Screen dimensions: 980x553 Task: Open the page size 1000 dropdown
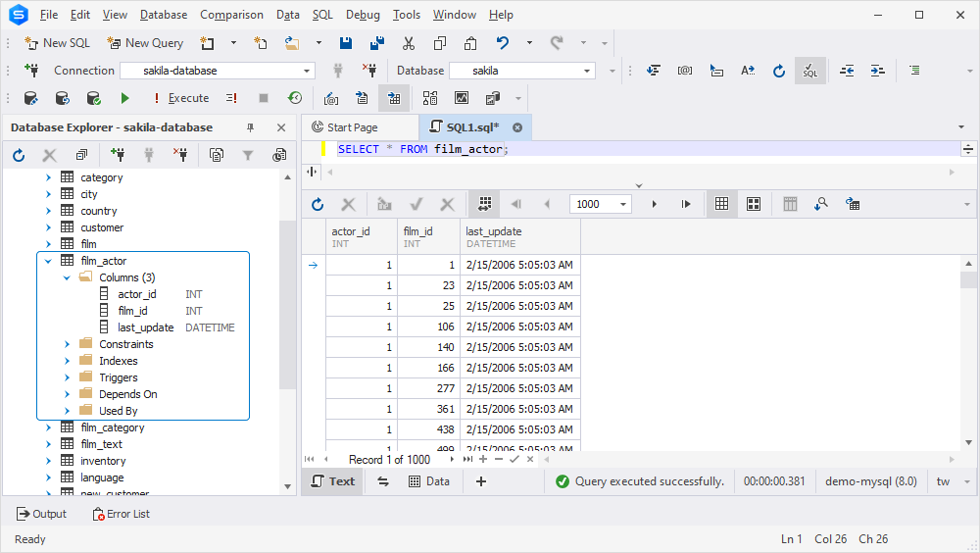click(623, 204)
